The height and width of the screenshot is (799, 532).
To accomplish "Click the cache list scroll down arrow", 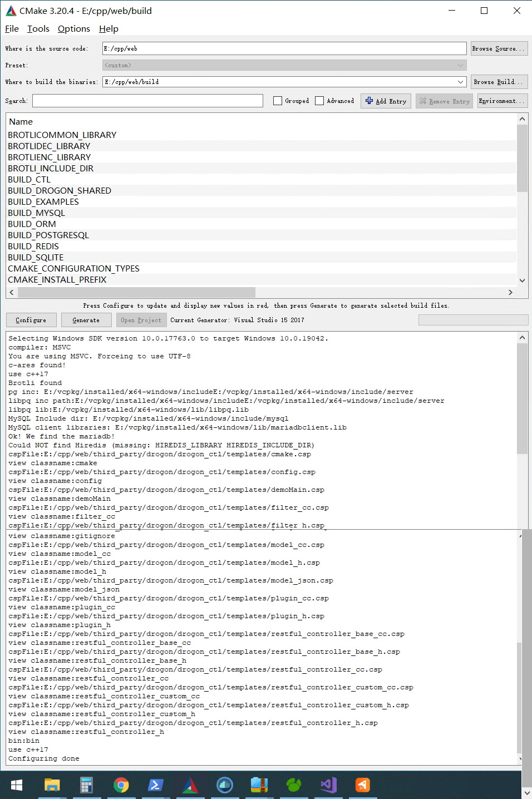I will (522, 280).
